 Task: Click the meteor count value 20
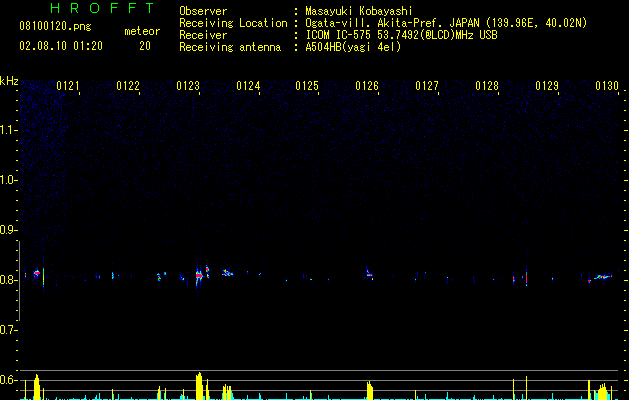tap(145, 46)
